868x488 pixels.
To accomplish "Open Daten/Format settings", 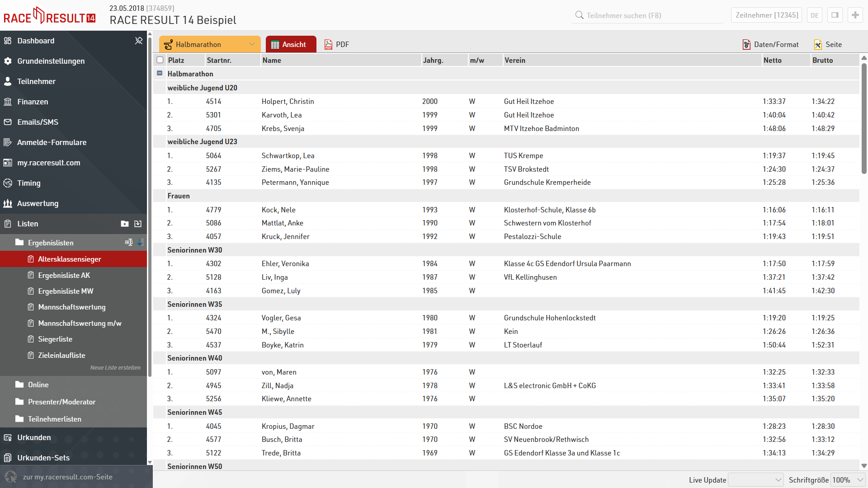I will 770,44.
